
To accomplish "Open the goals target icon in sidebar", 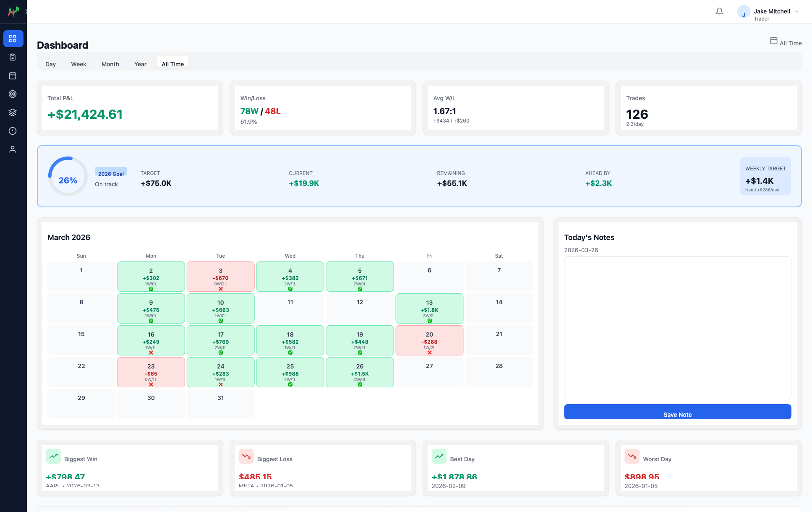I will pyautogui.click(x=13, y=94).
